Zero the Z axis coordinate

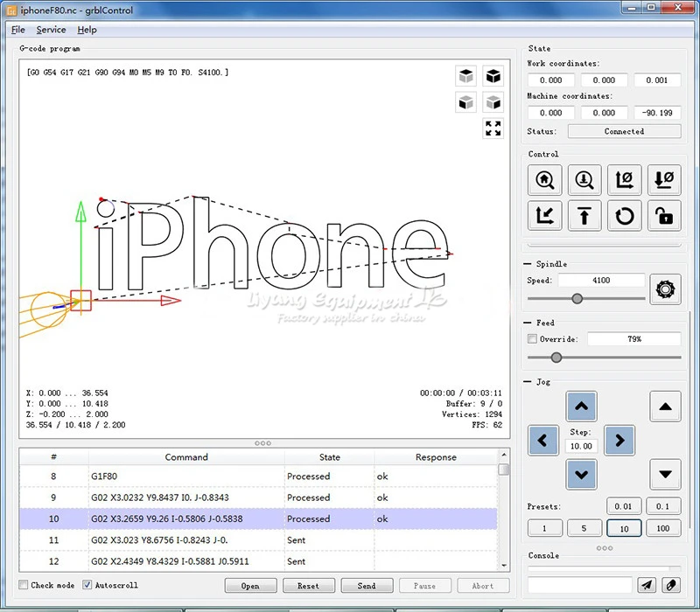tap(663, 180)
